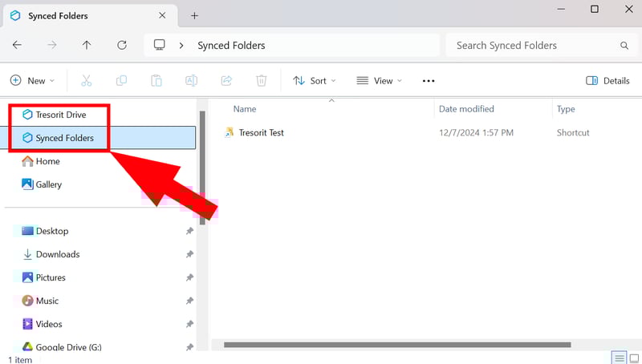Click the Cut scissors icon
642x364 pixels.
[x=87, y=80]
